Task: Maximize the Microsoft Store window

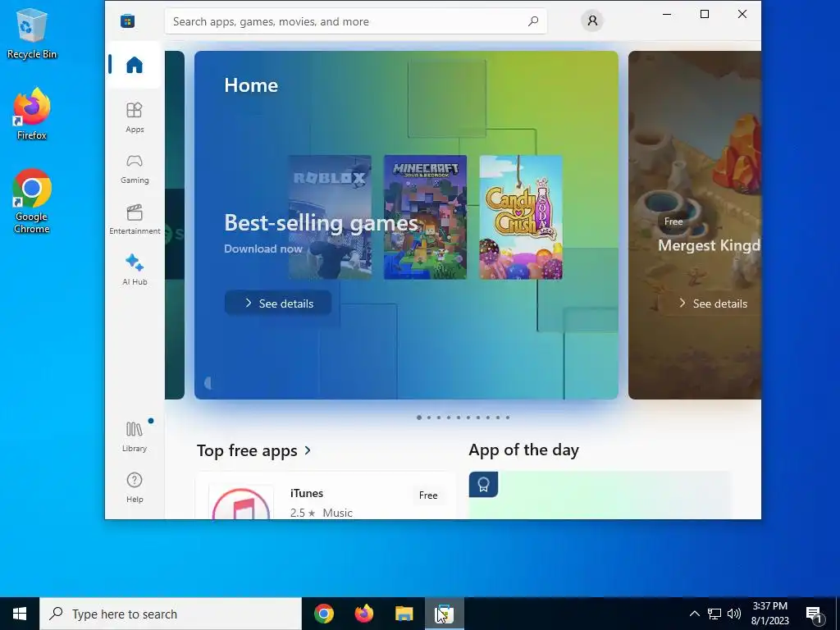Action: point(705,14)
